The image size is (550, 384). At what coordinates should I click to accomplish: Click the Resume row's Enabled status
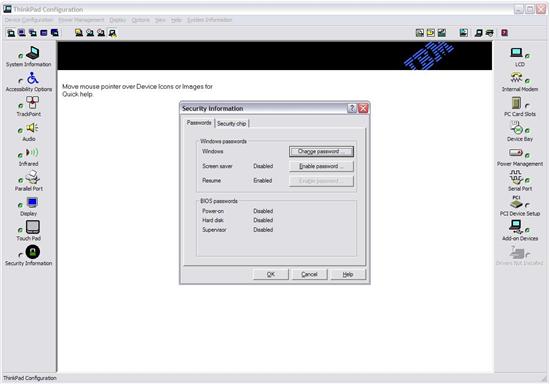(263, 181)
